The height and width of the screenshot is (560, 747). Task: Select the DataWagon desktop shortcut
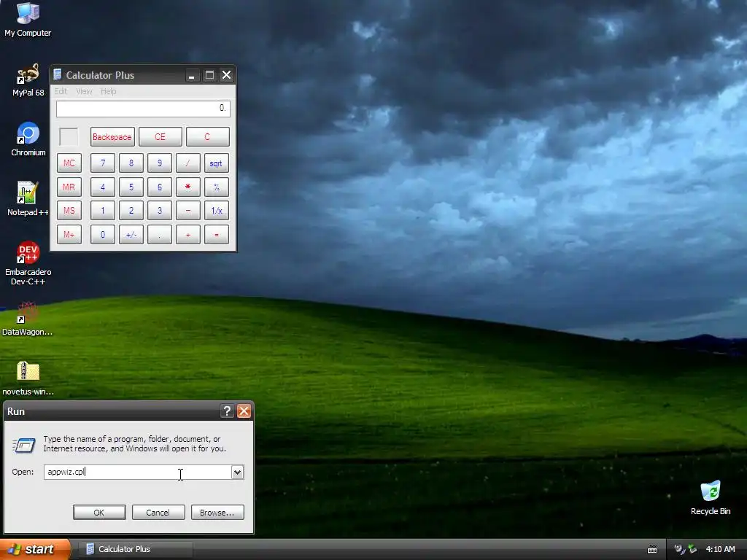coord(27,319)
